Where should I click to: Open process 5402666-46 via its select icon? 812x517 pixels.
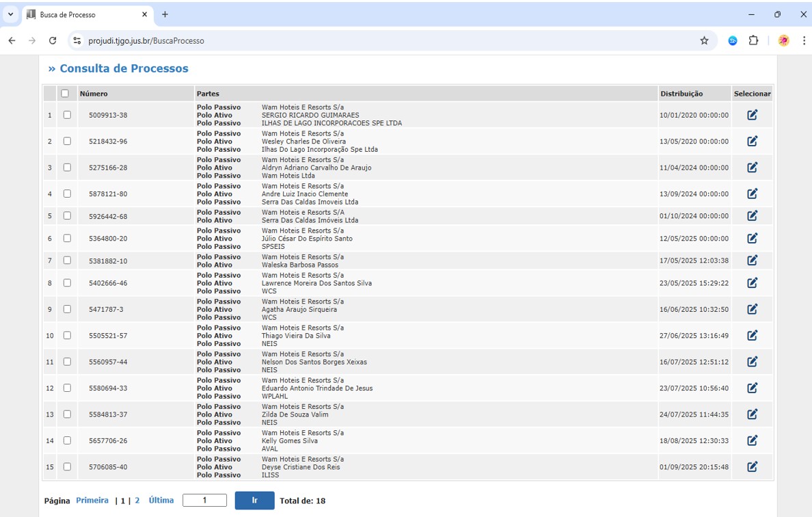tap(752, 283)
